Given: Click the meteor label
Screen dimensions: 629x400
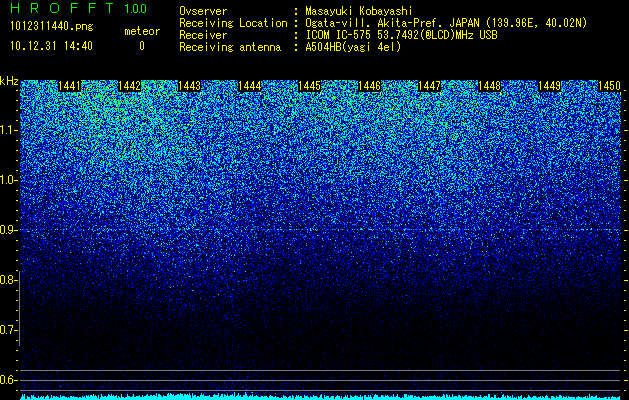Looking at the screenshot, I should [x=142, y=31].
